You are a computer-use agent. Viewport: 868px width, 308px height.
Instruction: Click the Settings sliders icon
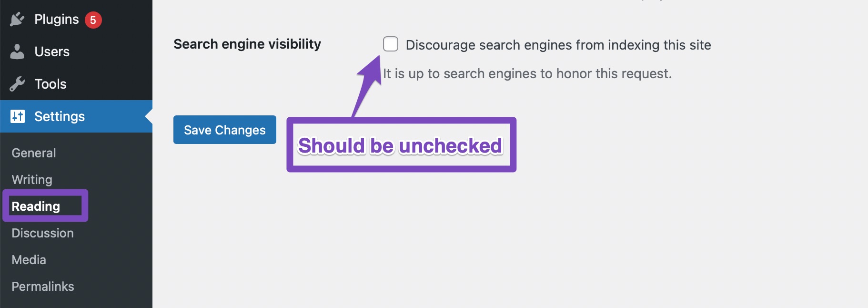(x=17, y=116)
